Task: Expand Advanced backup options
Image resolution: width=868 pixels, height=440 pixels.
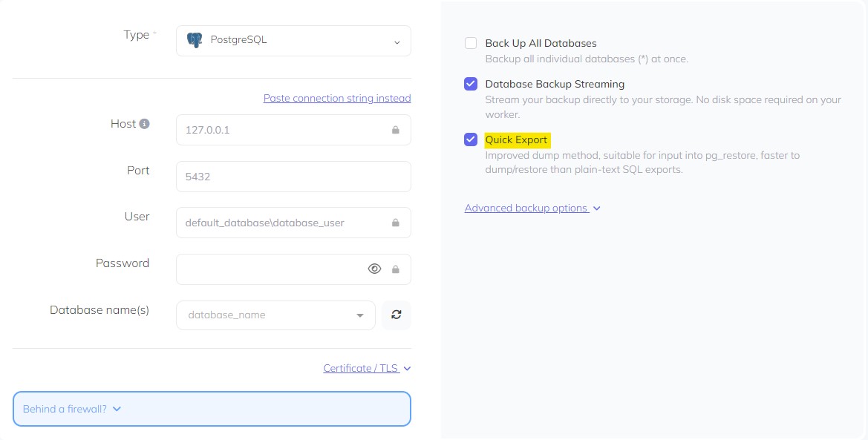Action: coord(532,208)
